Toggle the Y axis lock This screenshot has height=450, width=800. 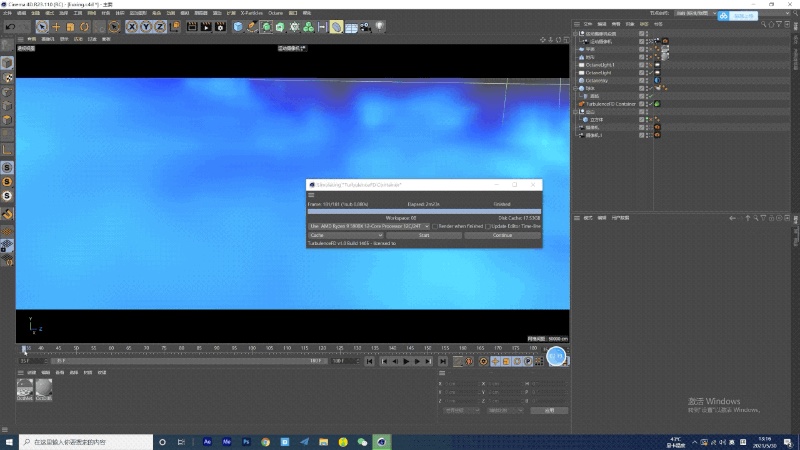[146, 27]
